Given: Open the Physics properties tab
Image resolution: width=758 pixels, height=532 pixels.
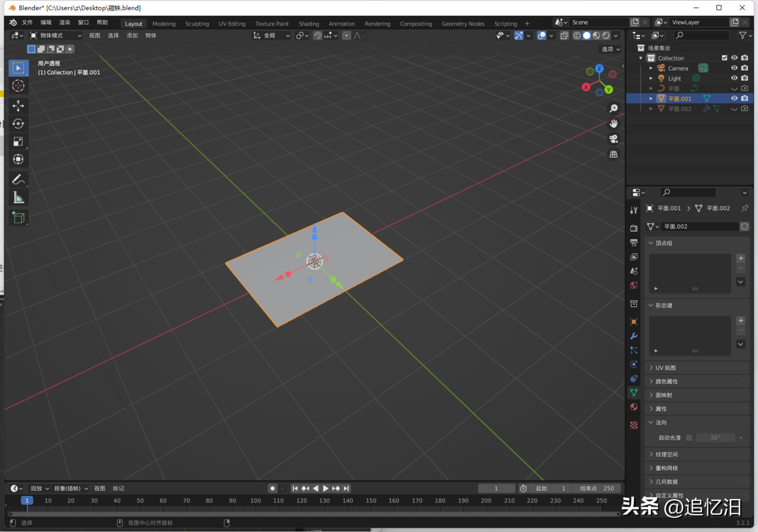Looking at the screenshot, I should pyautogui.click(x=634, y=364).
